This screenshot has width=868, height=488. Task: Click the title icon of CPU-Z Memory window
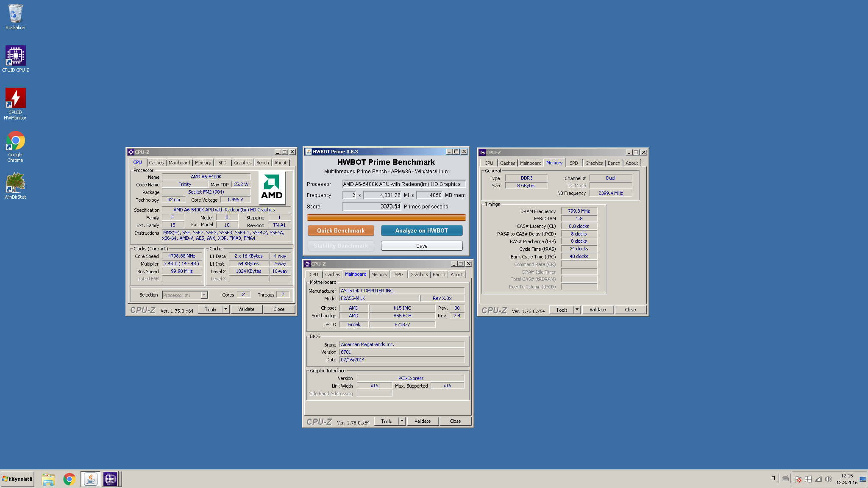[482, 152]
